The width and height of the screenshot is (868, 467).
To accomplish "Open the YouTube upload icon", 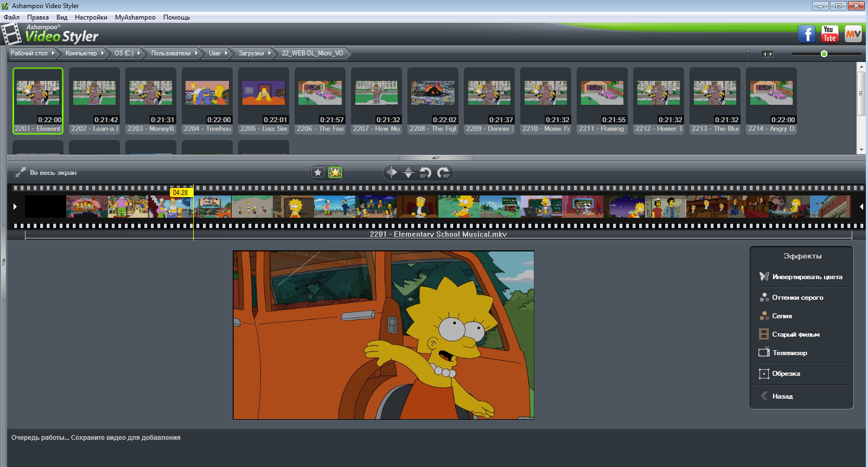I will point(829,34).
